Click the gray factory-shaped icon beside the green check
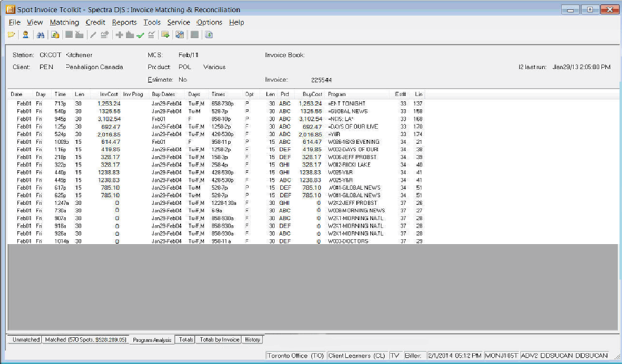This screenshot has height=364, width=622. (129, 35)
